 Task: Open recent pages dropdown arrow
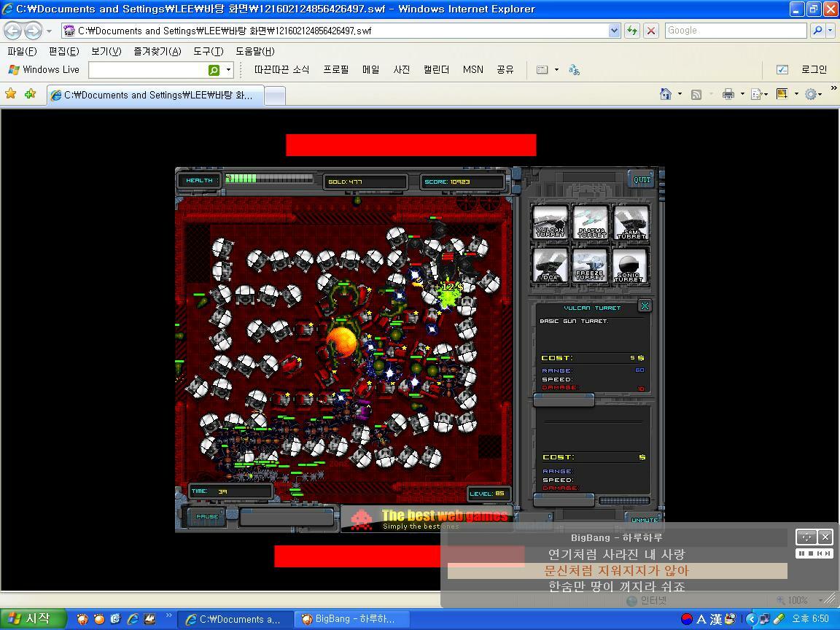[x=50, y=31]
